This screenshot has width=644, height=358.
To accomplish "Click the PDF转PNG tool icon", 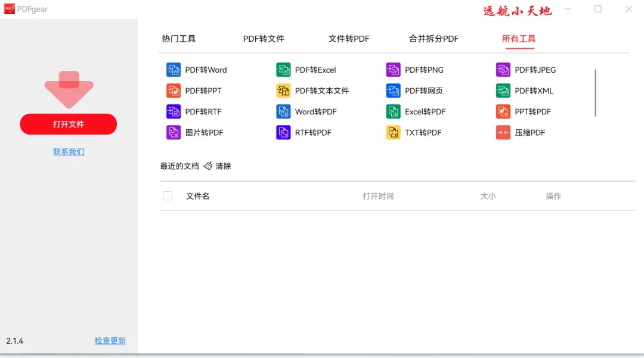I will pyautogui.click(x=393, y=70).
